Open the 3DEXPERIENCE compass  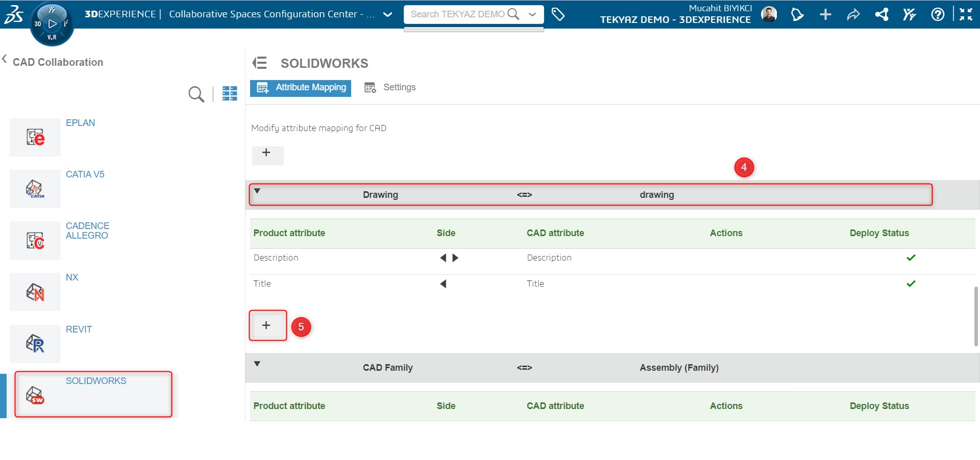(x=52, y=23)
